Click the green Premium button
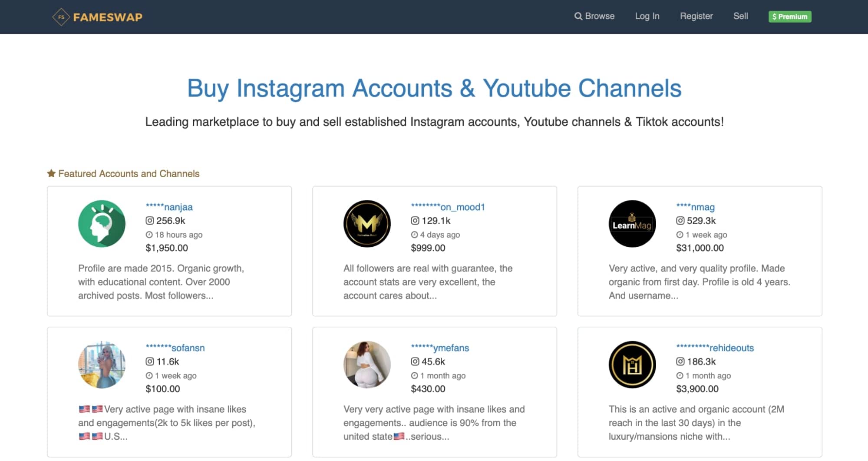868x461 pixels. tap(790, 17)
